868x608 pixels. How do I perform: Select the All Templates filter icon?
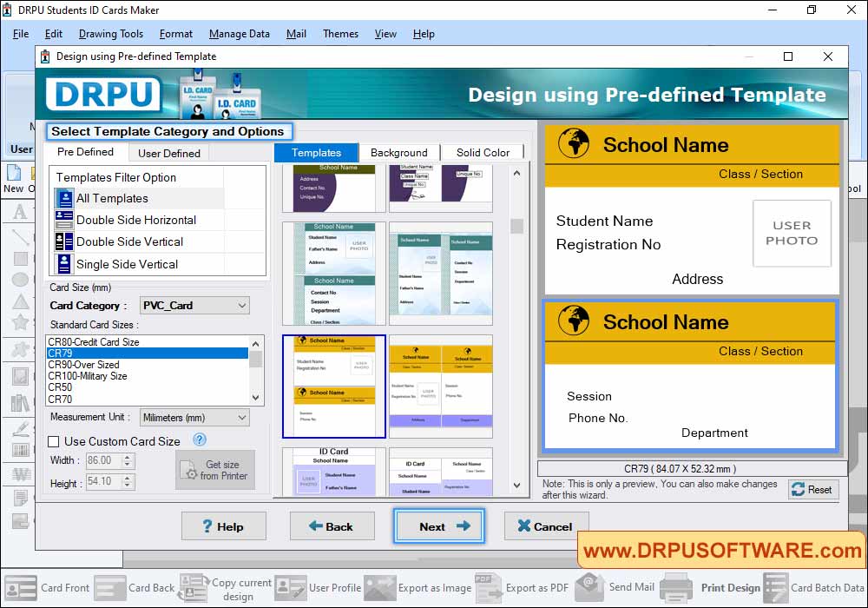tap(65, 198)
